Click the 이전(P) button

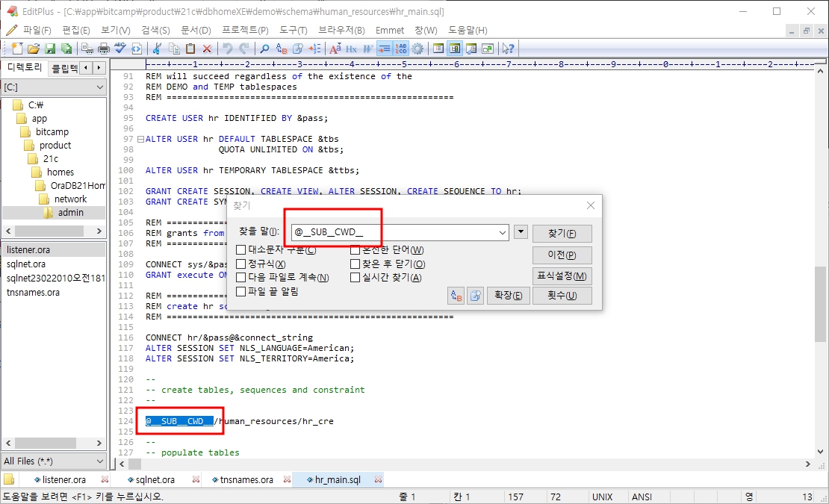562,255
